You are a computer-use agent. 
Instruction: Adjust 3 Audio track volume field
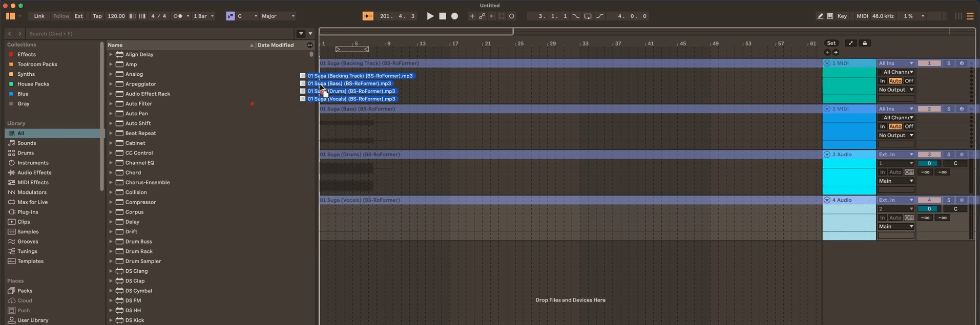(929, 164)
